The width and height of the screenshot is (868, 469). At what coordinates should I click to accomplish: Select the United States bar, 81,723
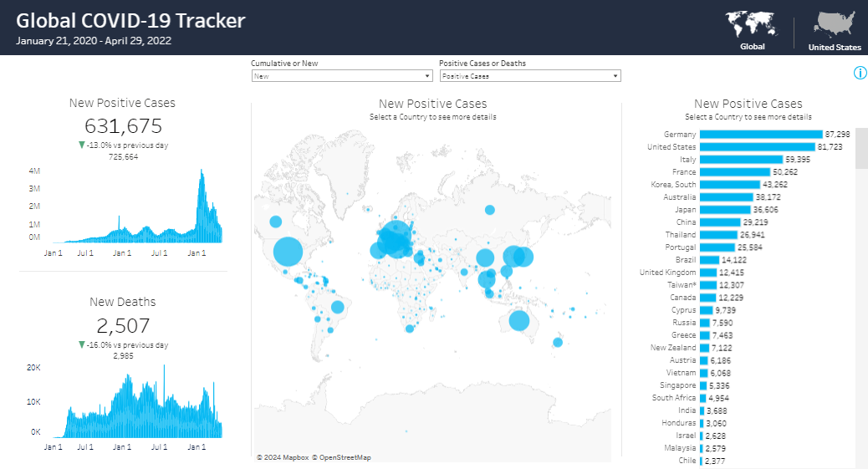(758, 147)
